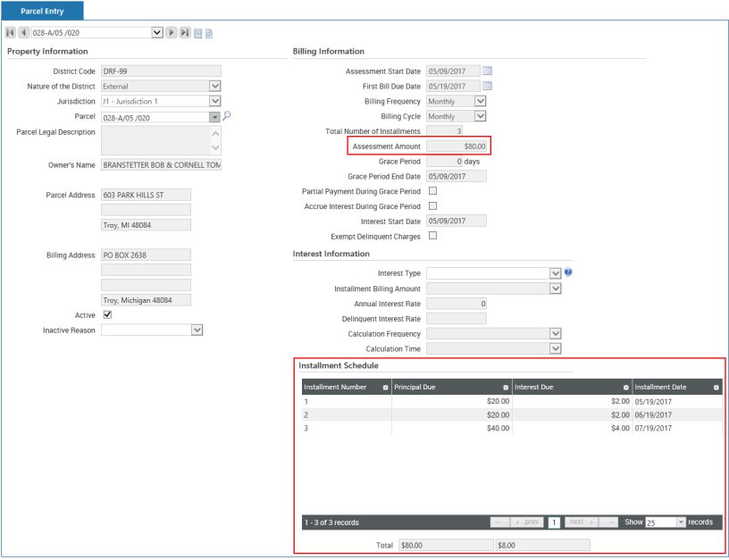Expand the Inactive Reason dropdown
Image resolution: width=729 pixels, height=560 pixels.
(x=197, y=330)
